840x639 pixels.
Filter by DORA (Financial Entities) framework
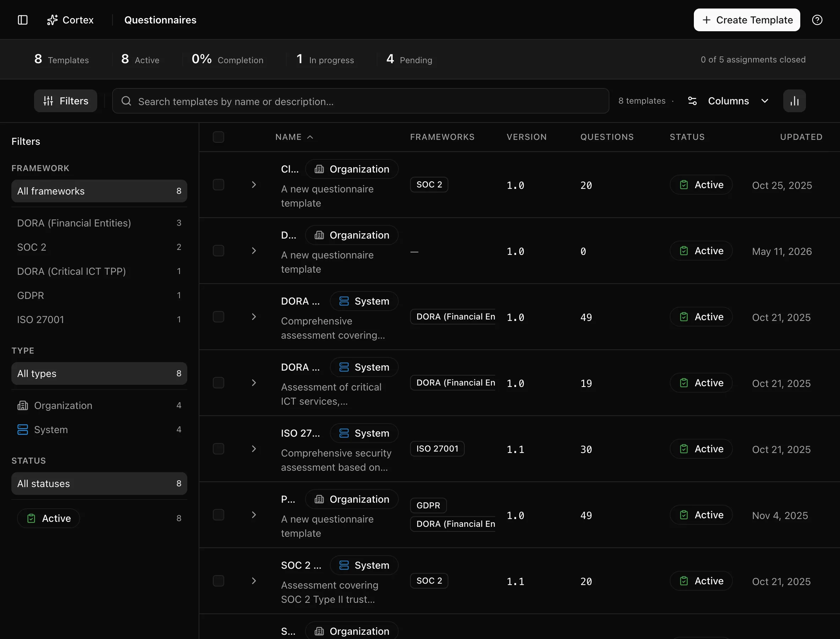[99, 223]
